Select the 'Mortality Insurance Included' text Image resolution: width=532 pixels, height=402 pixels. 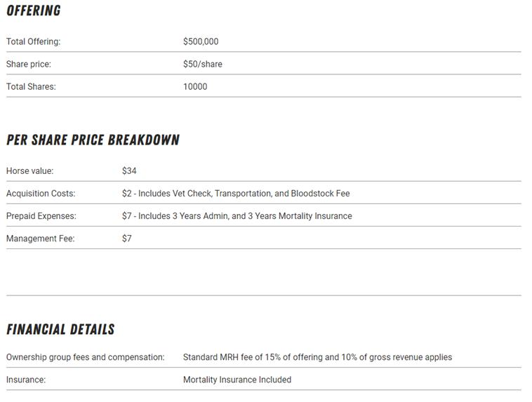(237, 380)
